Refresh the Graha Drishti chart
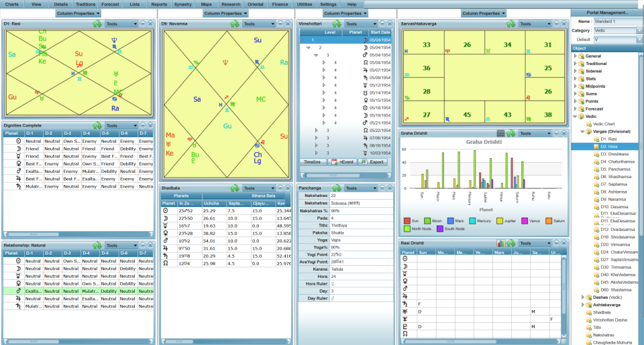 (511, 133)
